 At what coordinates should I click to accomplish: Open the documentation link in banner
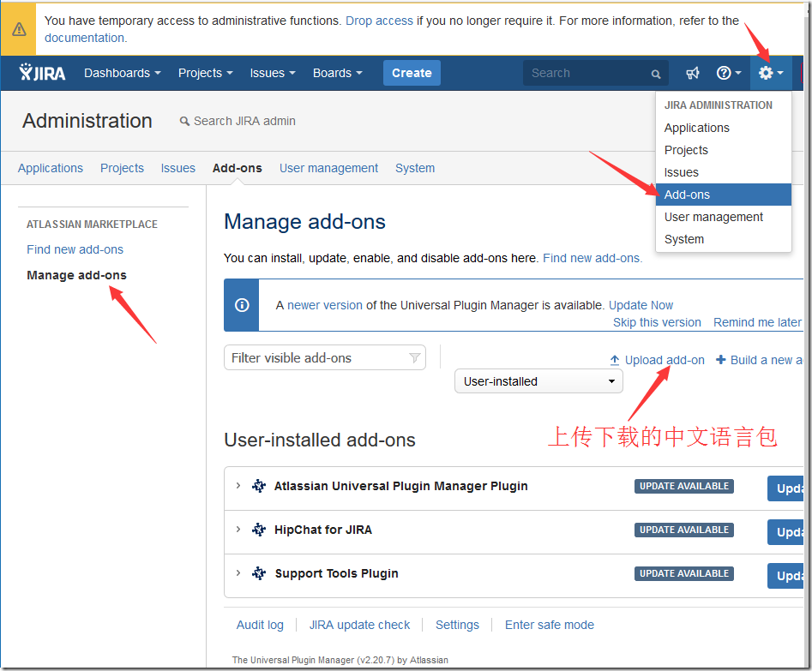pos(84,38)
